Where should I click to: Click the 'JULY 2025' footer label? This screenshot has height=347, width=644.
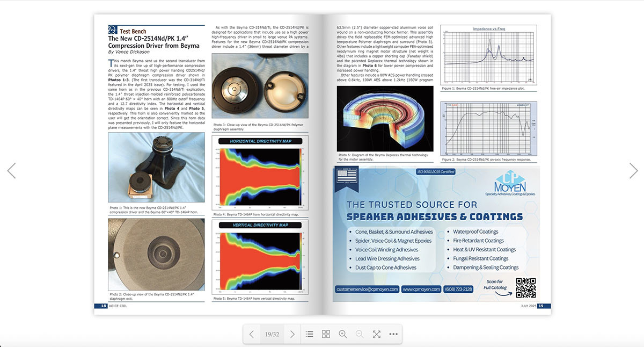pos(529,306)
